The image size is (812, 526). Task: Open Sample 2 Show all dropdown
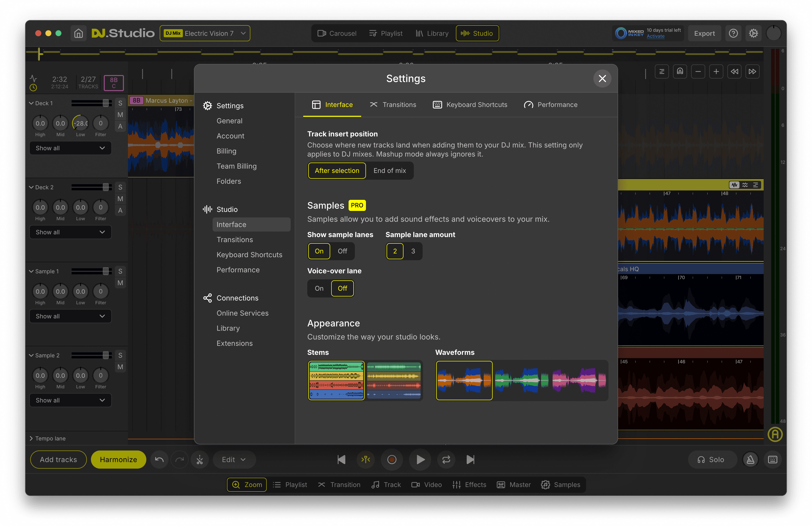click(70, 400)
